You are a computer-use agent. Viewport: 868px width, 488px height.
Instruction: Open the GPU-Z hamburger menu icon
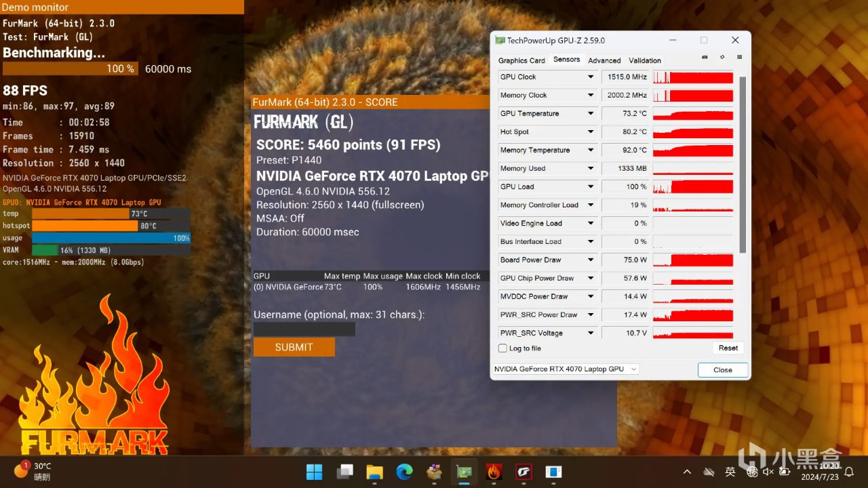pos(739,58)
